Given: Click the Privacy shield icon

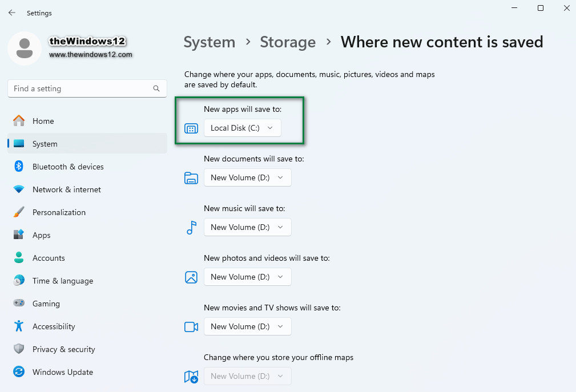Looking at the screenshot, I should point(19,349).
